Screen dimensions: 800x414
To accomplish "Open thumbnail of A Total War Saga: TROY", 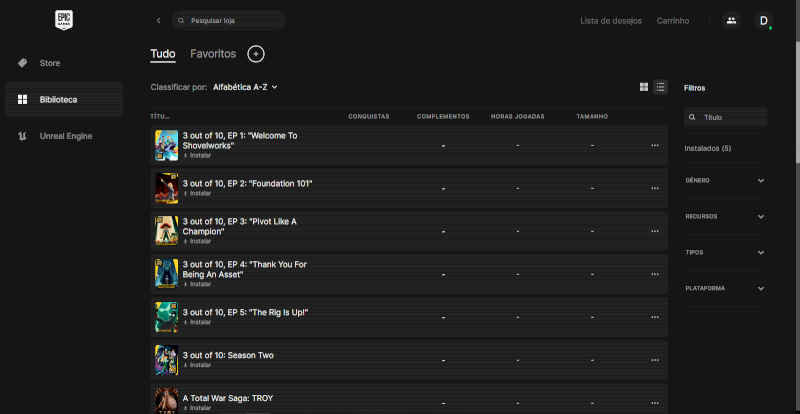I will pyautogui.click(x=166, y=401).
